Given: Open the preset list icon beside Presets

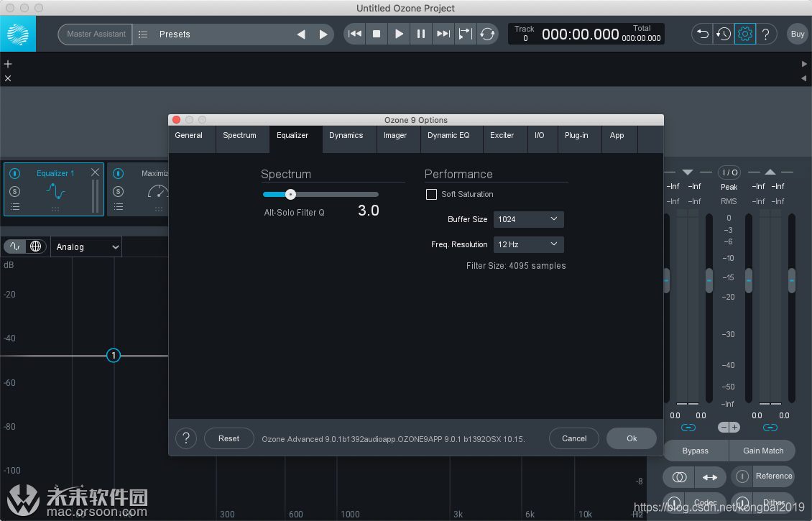Looking at the screenshot, I should pyautogui.click(x=143, y=34).
